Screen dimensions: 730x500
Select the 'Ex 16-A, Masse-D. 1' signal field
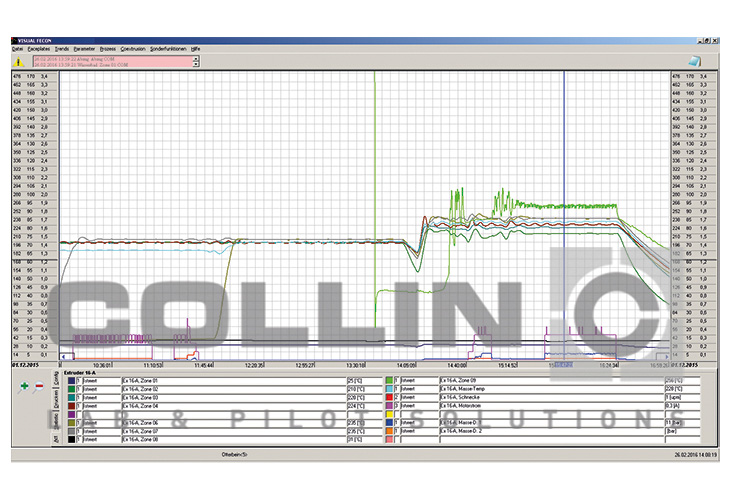(551, 422)
